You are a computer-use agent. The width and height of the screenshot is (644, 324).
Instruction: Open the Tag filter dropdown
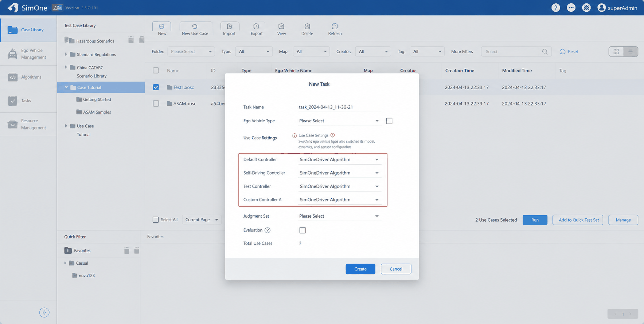click(427, 52)
